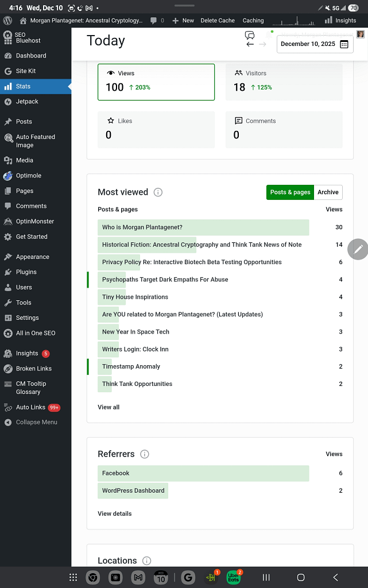Open Jetpack from the sidebar

click(x=27, y=102)
